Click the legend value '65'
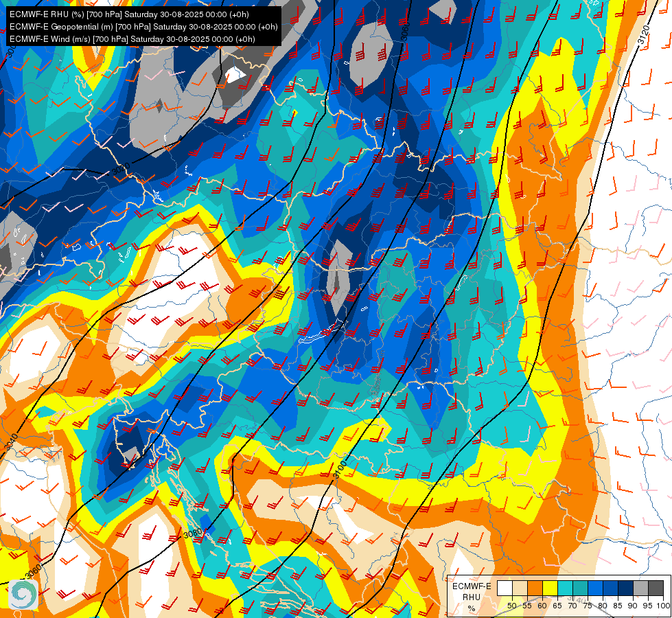Screen dimensions: 672x618 pos(557,606)
